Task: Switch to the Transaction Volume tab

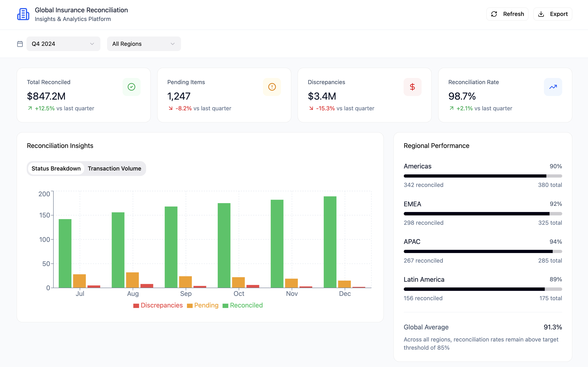Action: tap(114, 168)
